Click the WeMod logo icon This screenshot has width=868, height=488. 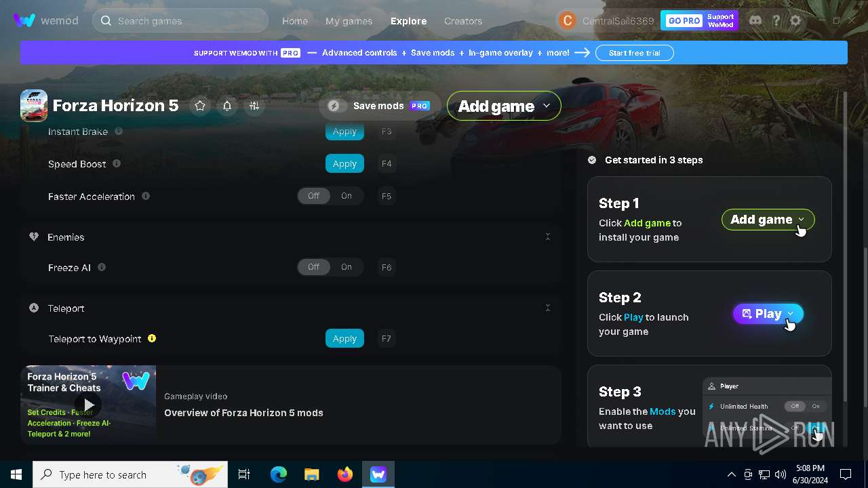[24, 20]
